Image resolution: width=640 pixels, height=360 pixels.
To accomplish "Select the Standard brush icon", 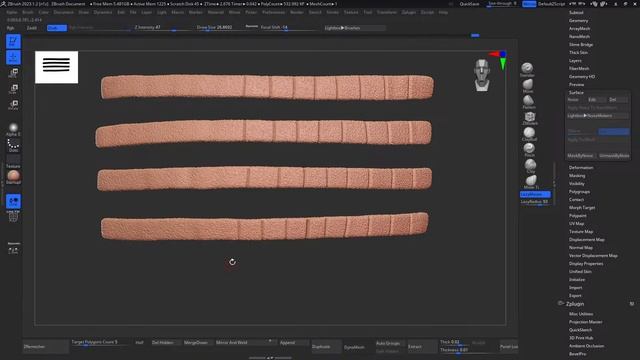I will [527, 68].
